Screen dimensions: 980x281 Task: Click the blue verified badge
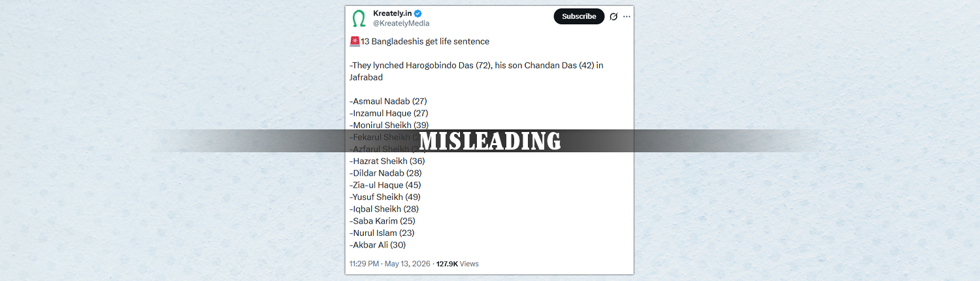[417, 14]
